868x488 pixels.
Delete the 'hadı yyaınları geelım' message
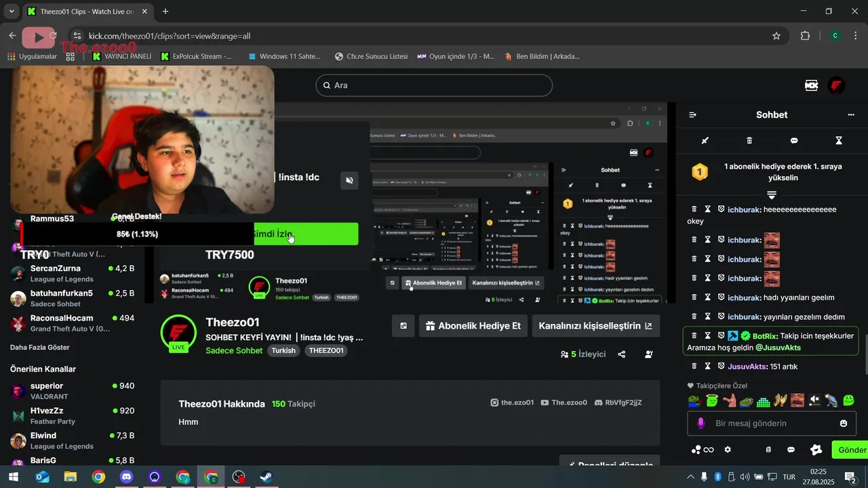pyautogui.click(x=694, y=298)
